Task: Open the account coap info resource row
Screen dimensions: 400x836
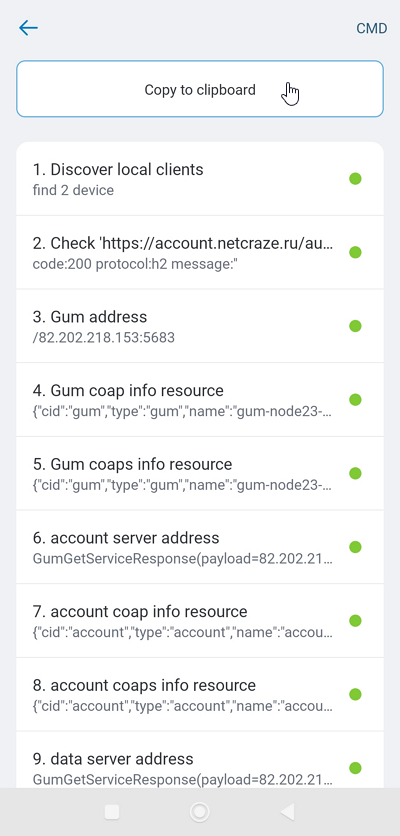Action: point(200,621)
